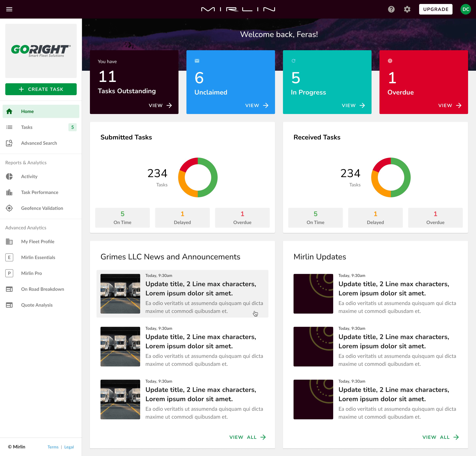Open Mirlin Essentials

click(41, 257)
